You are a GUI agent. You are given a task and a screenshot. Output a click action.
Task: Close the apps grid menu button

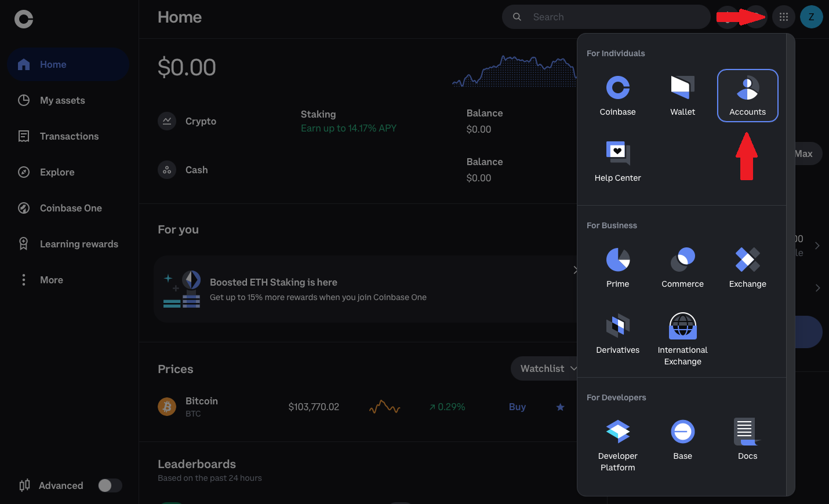783,17
